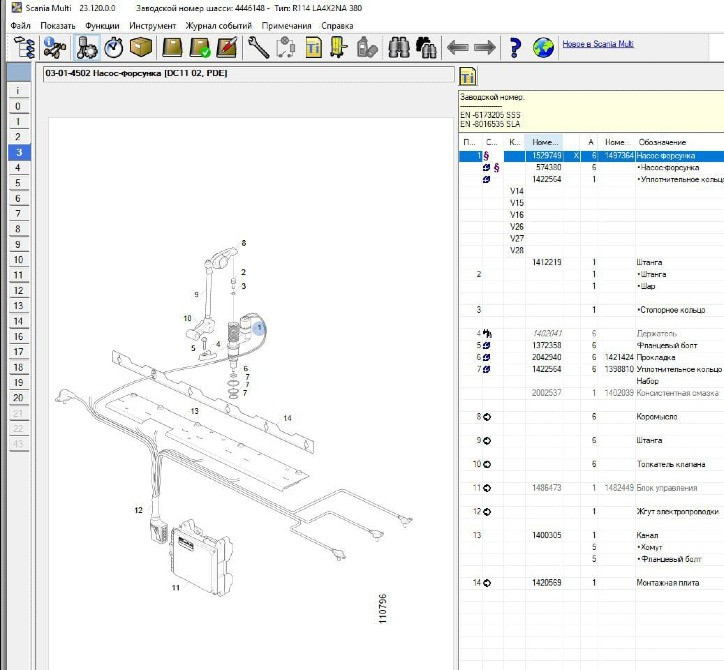Expand arrow icon for position 8 Коромысло
The image size is (724, 670).
(488, 417)
